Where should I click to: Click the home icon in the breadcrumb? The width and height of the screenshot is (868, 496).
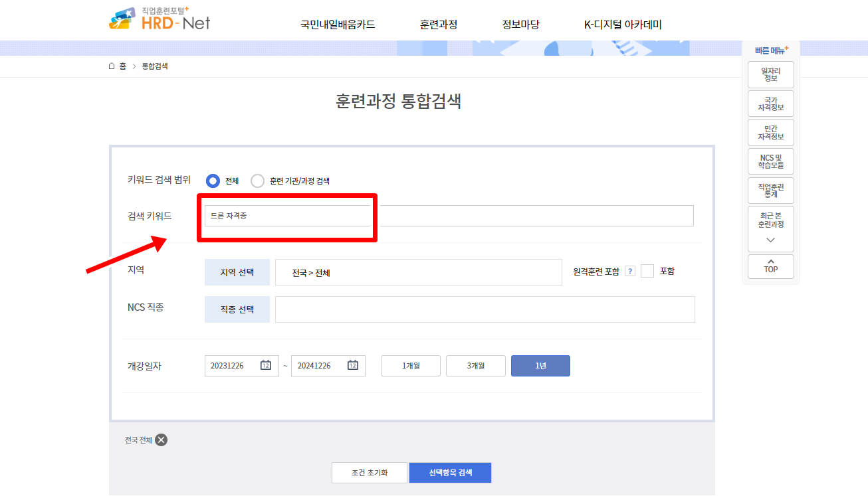pyautogui.click(x=110, y=66)
